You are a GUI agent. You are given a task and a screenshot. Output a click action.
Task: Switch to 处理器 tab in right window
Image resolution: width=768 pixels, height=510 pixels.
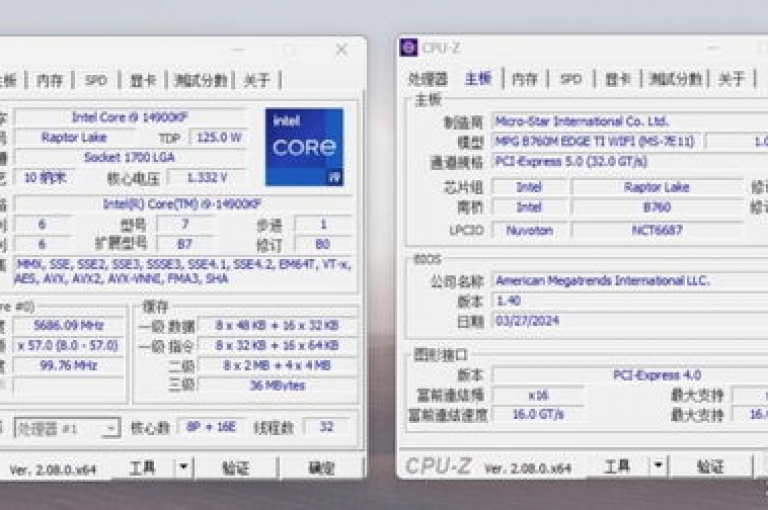pyautogui.click(x=428, y=79)
